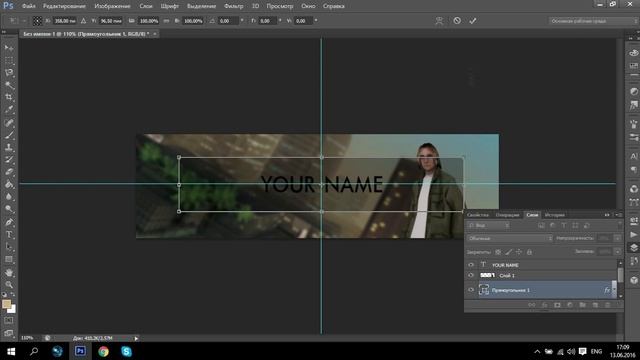The image size is (640, 360).
Task: Select the Lasso tool
Action: click(x=9, y=73)
